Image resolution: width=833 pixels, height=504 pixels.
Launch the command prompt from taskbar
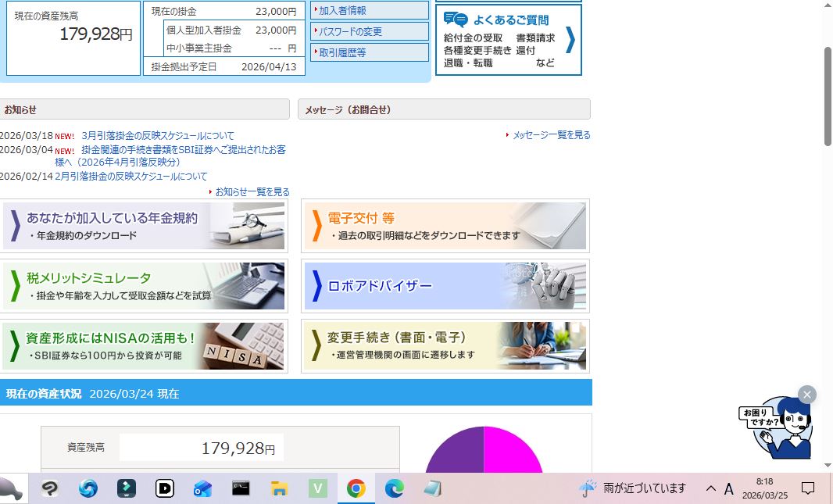tap(241, 489)
